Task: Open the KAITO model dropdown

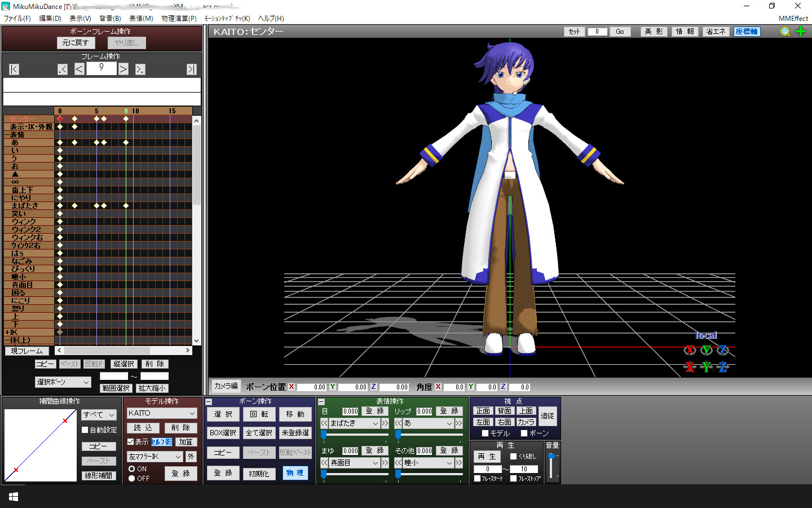Action: coord(161,413)
